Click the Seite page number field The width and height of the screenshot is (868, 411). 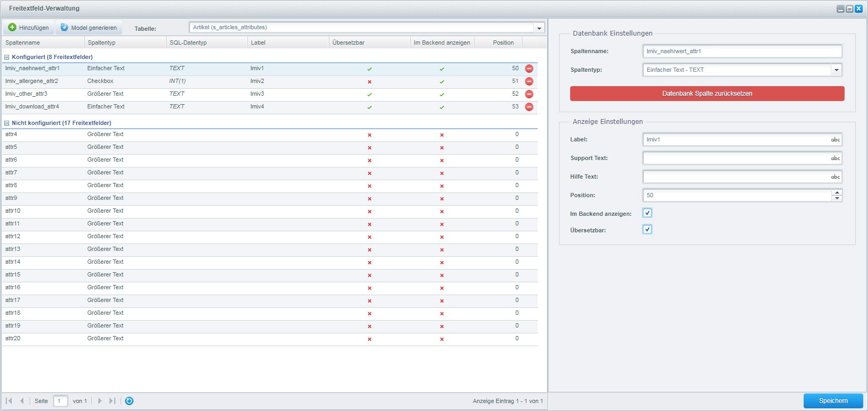pyautogui.click(x=61, y=401)
